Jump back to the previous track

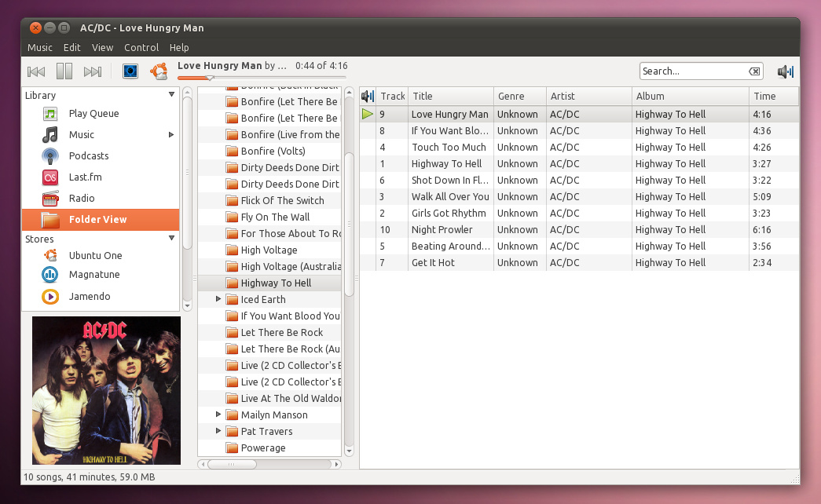point(35,71)
